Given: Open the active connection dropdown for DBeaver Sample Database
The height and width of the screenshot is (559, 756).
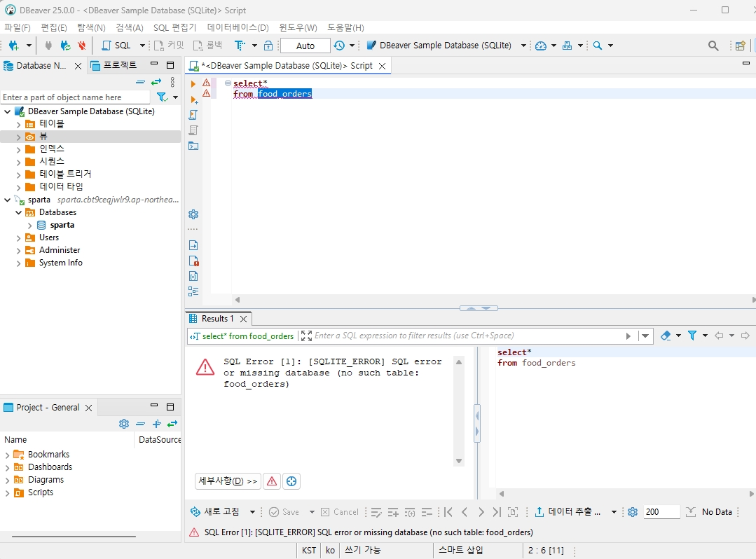Looking at the screenshot, I should (523, 46).
